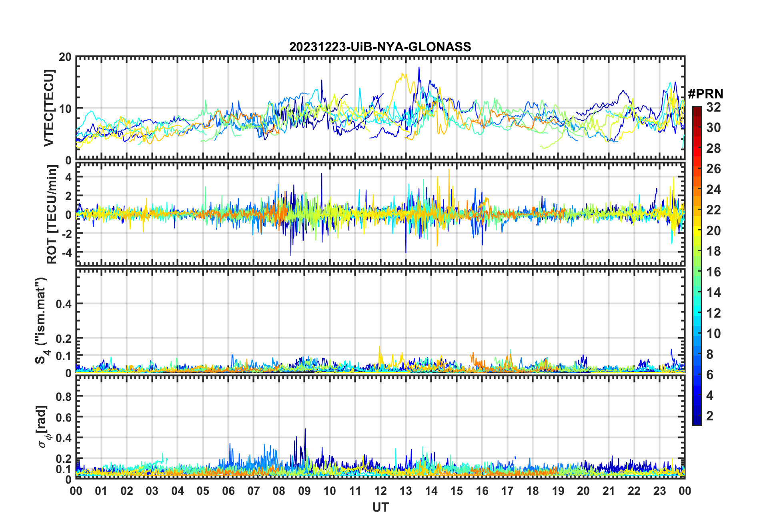Click the PRN colorbar strip
761x532 pixels.
(x=697, y=266)
